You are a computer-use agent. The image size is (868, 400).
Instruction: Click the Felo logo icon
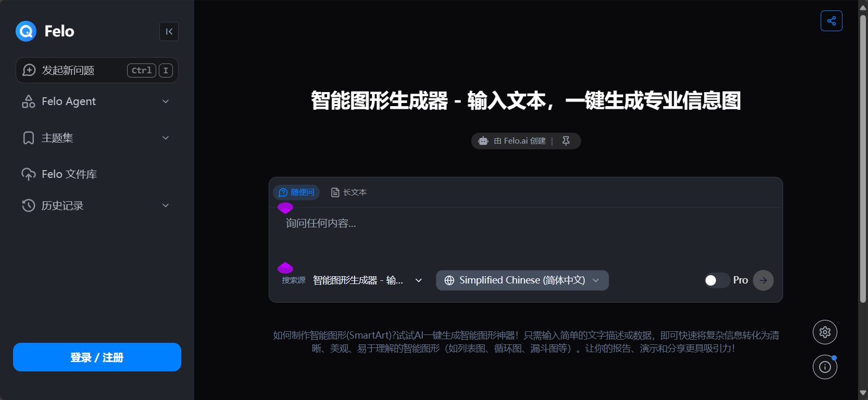click(26, 31)
